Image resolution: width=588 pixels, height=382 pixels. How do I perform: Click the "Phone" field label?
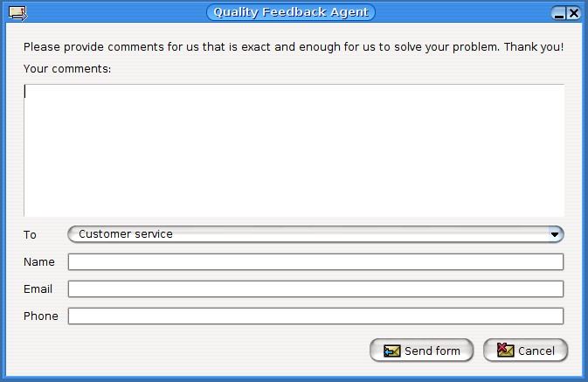click(x=41, y=316)
